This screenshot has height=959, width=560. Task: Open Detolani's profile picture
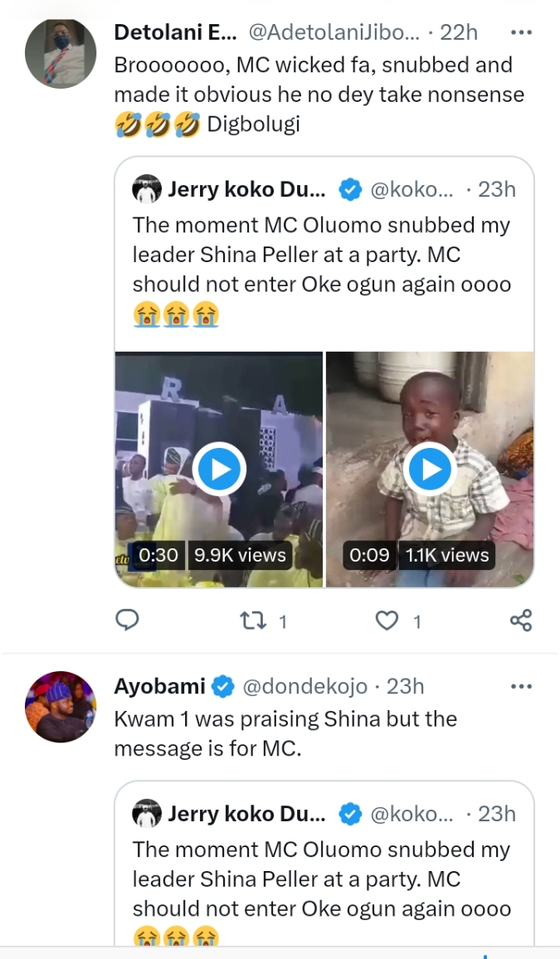point(61,52)
